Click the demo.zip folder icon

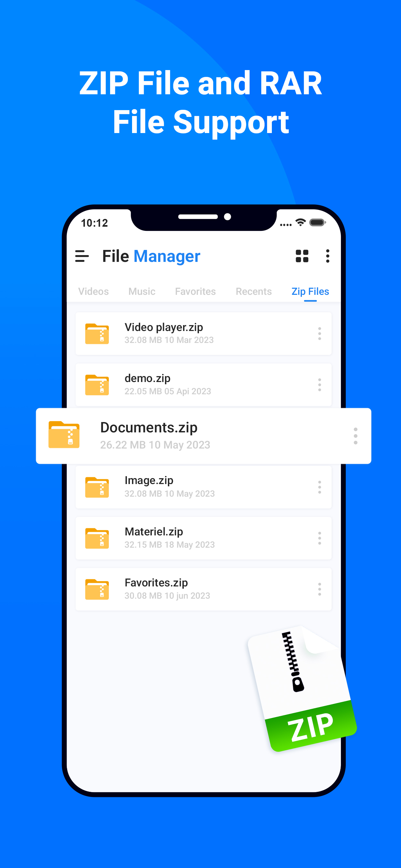[x=97, y=385]
